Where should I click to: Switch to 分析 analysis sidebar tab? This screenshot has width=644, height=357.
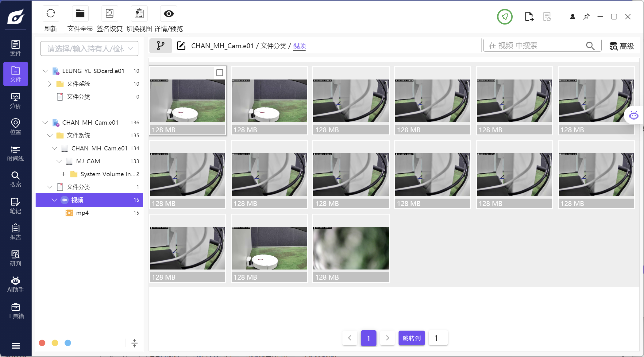tap(15, 101)
